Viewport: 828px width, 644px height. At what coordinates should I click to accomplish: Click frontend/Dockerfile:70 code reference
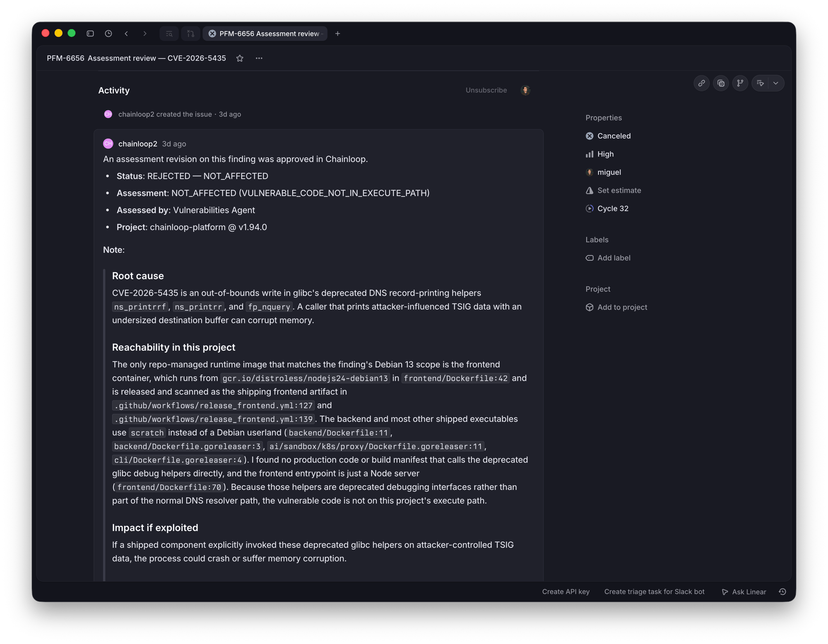[169, 488]
